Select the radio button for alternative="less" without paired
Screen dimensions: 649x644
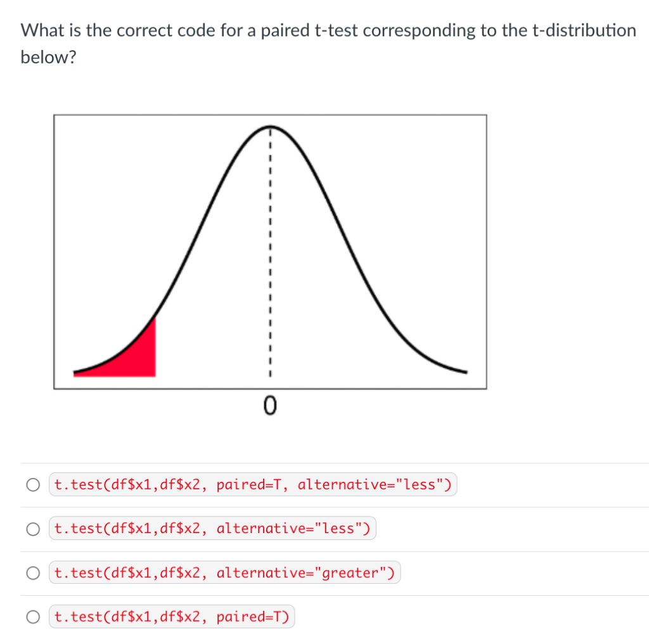click(32, 528)
